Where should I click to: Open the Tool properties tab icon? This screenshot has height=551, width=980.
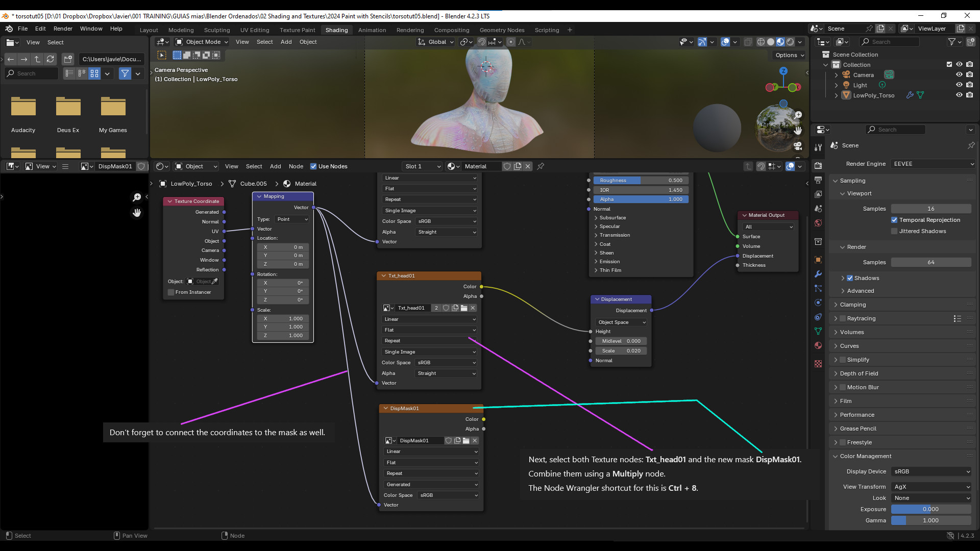coord(818,147)
